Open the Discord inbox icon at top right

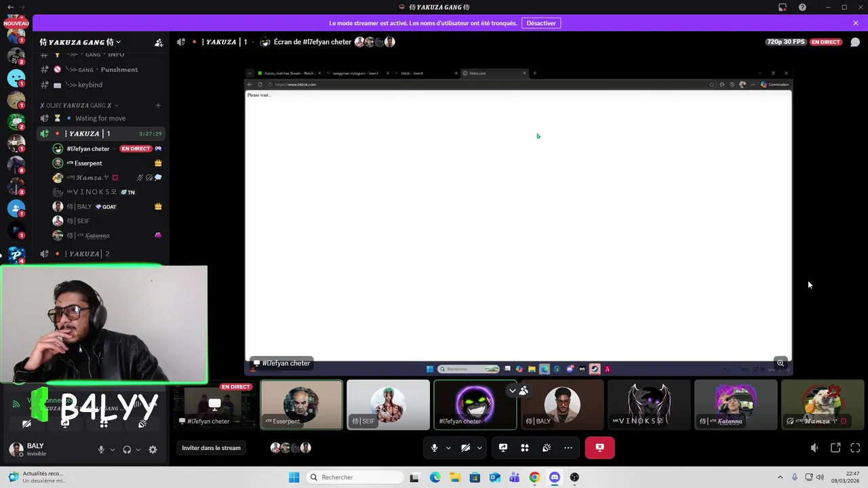coord(783,7)
